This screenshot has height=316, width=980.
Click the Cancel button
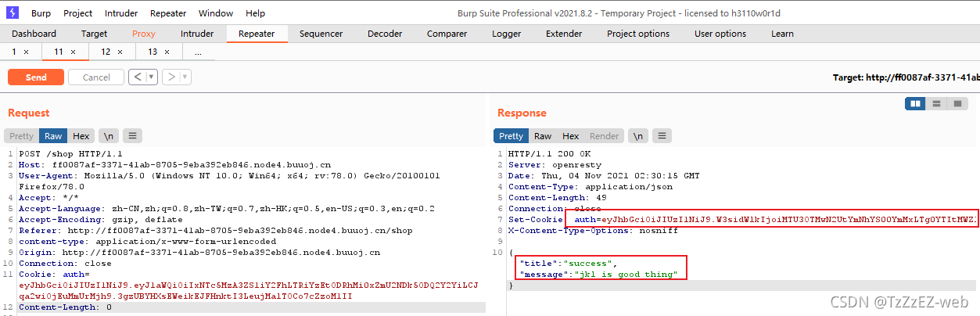point(96,77)
